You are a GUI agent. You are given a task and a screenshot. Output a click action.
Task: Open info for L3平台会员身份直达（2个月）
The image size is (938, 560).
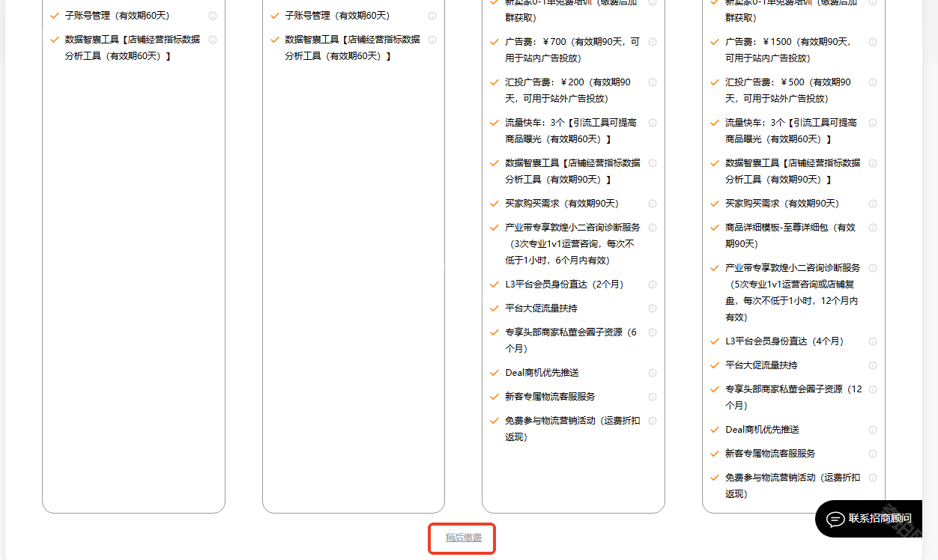(x=653, y=284)
